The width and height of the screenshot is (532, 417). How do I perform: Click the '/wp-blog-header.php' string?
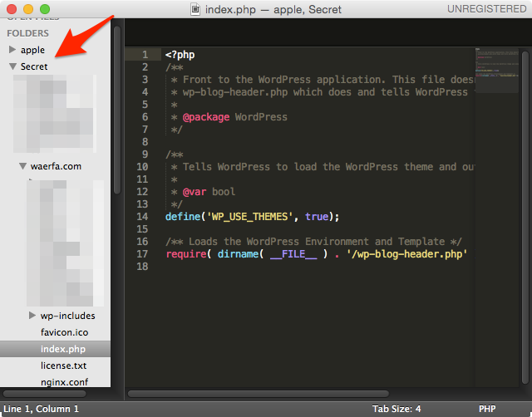click(x=406, y=254)
